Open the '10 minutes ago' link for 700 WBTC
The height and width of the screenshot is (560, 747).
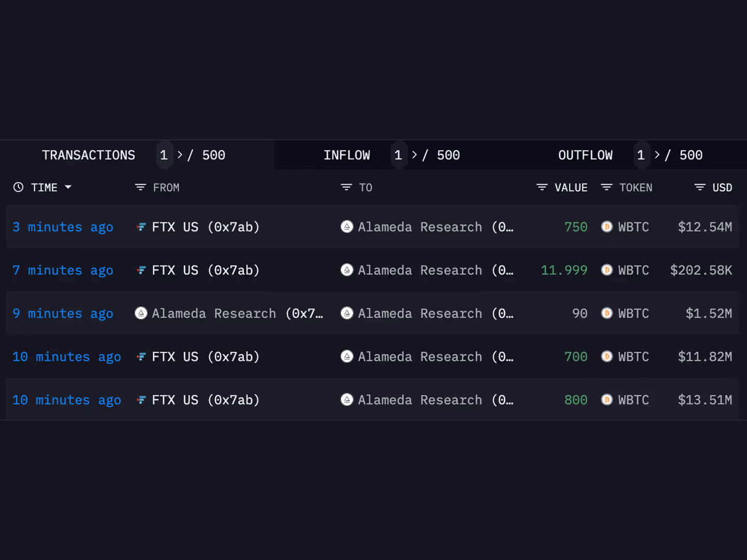[x=67, y=357]
